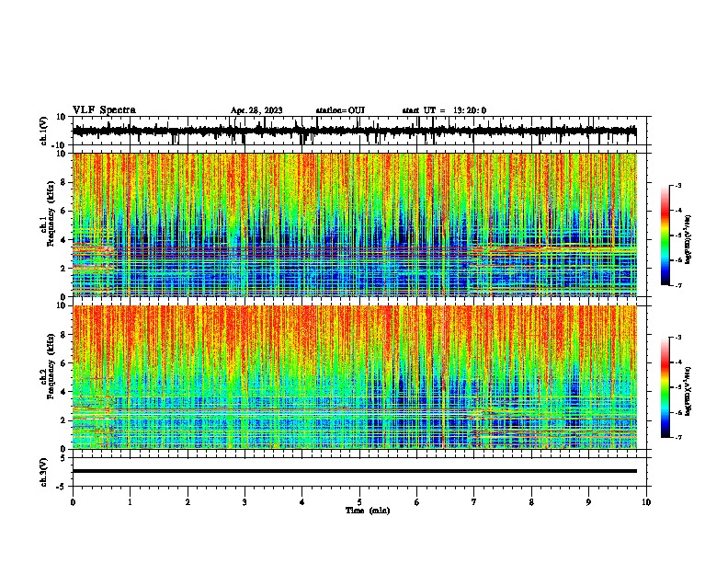Click the "8" kHz tick on ch.1 spectrogram

point(63,182)
